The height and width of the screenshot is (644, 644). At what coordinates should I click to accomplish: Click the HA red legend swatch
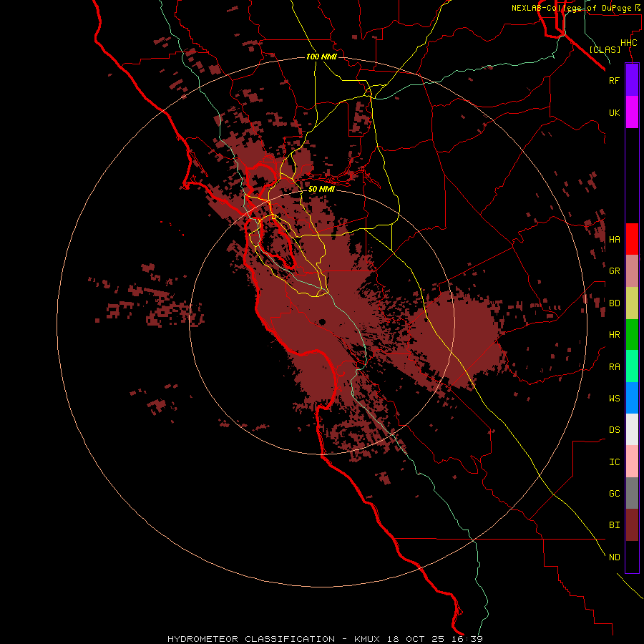[x=632, y=239]
